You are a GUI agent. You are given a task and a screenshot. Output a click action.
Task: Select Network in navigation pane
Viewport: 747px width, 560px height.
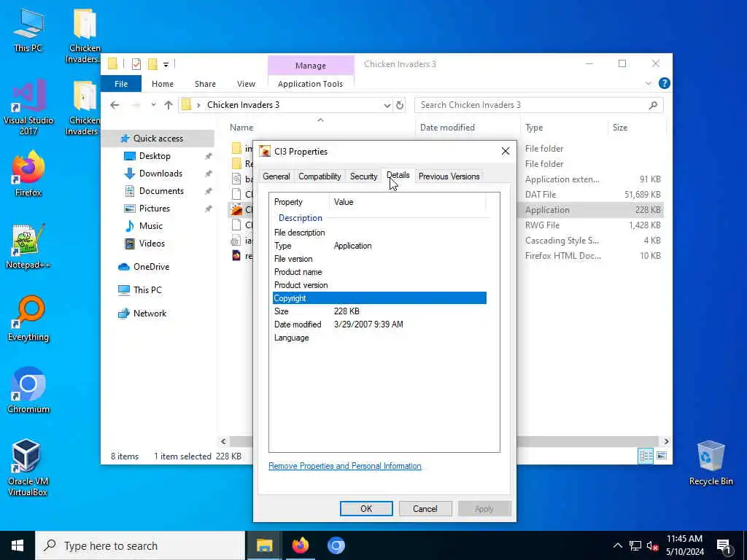pyautogui.click(x=150, y=314)
